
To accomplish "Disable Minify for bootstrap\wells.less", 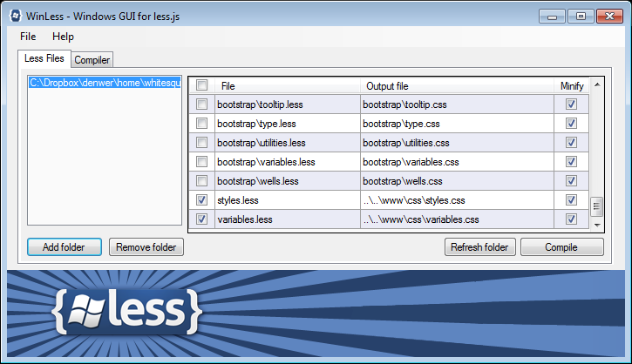I will coord(571,181).
